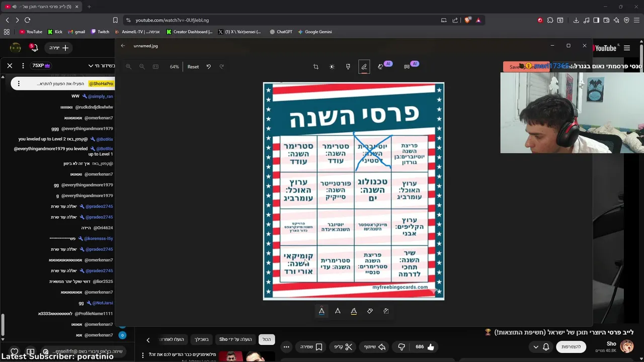Select the 'הועלה על ידי Sho' chip
Screen dimensions: 644x362
coord(235,339)
